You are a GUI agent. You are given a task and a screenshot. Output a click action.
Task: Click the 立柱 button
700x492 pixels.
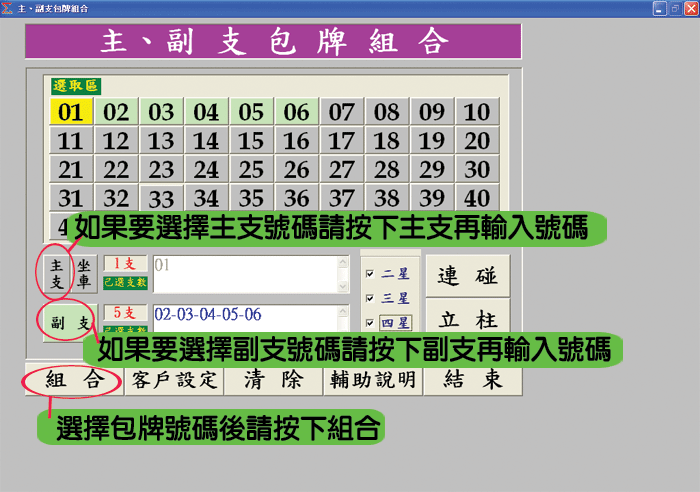[x=467, y=318]
